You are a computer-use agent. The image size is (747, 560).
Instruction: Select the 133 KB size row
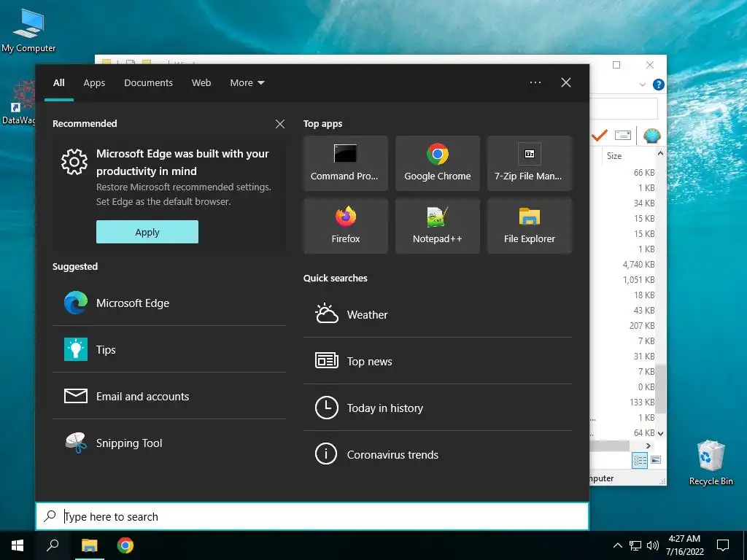[x=642, y=402]
